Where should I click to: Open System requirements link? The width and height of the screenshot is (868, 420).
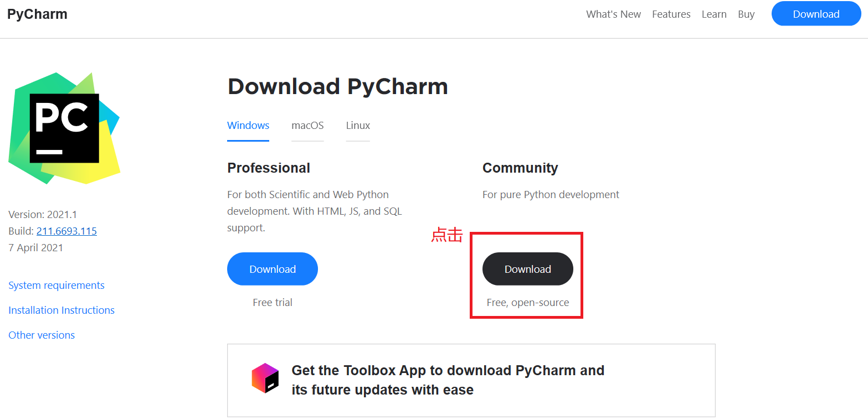[57, 286]
